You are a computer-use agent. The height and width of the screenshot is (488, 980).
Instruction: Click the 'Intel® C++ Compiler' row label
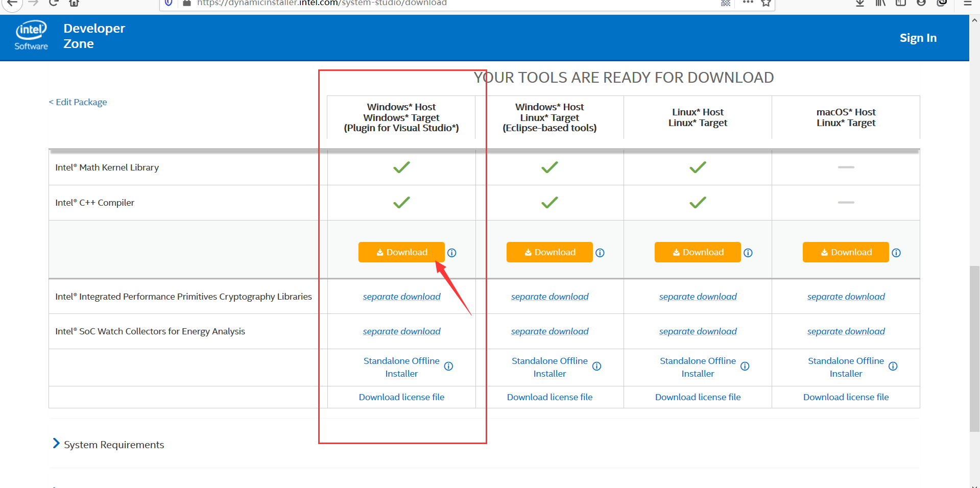click(x=94, y=203)
